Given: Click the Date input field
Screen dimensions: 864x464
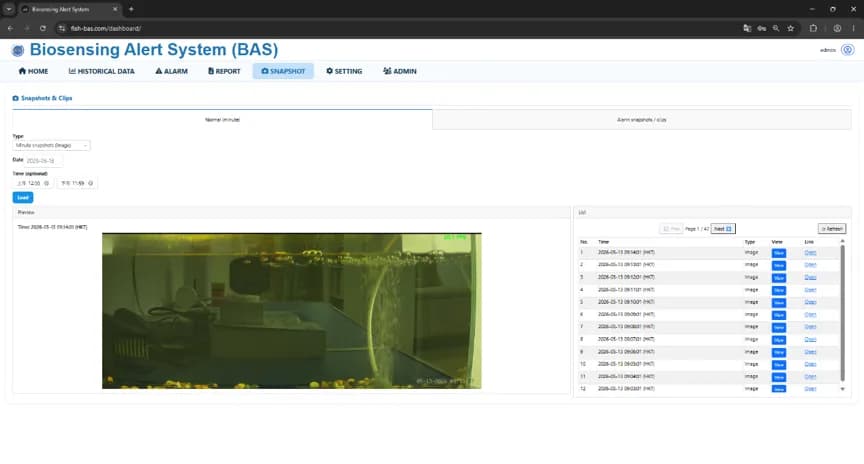Looking at the screenshot, I should click(44, 161).
